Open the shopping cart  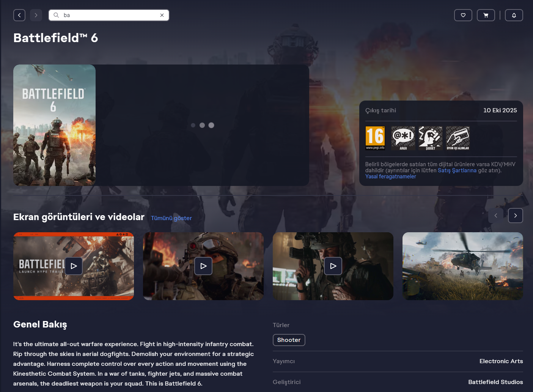tap(486, 15)
